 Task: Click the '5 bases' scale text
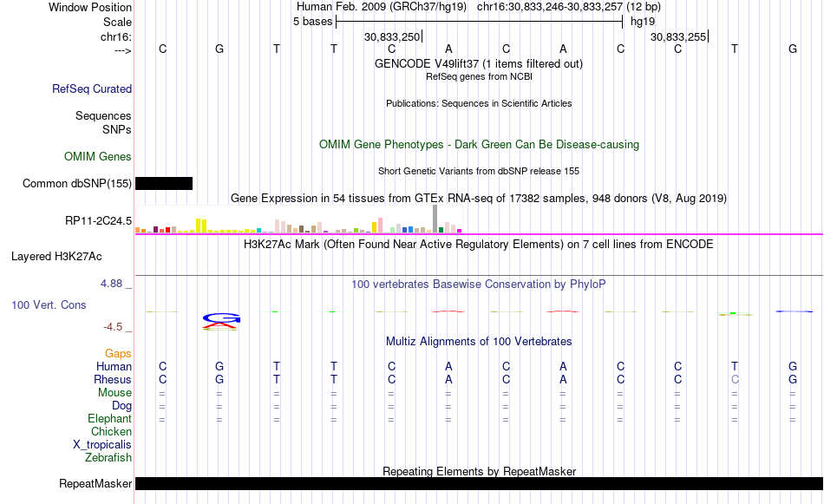312,22
